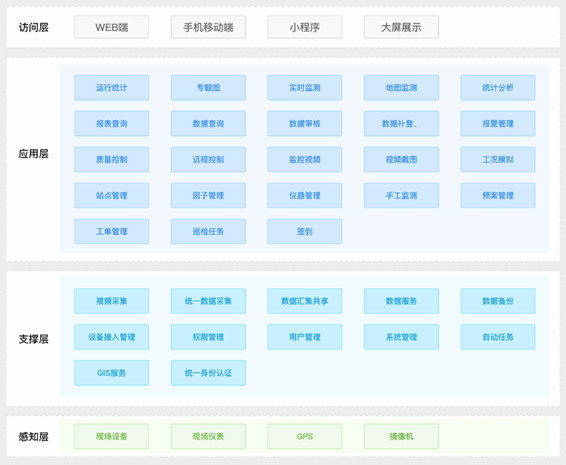
Task: Click the 运行统计 module
Action: pyautogui.click(x=112, y=88)
